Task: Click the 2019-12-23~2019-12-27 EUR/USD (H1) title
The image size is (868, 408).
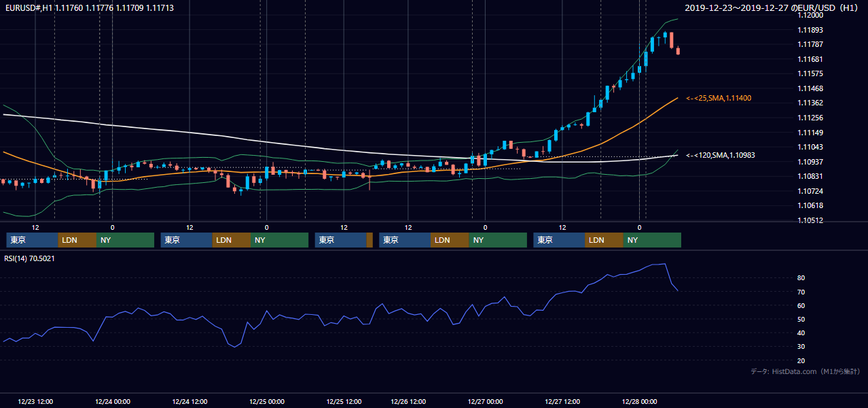Action: [772, 7]
